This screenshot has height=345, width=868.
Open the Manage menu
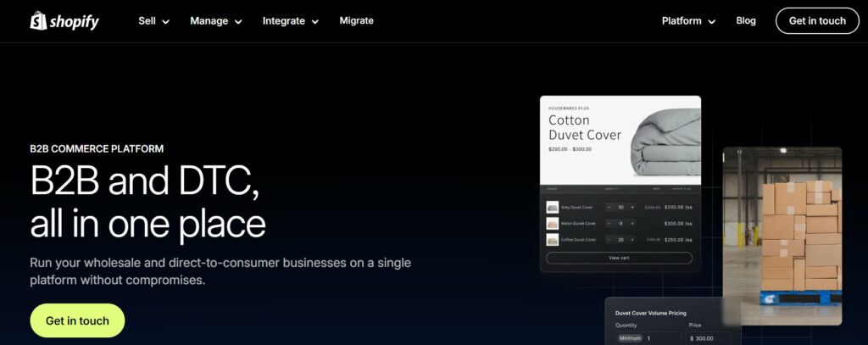pos(216,21)
